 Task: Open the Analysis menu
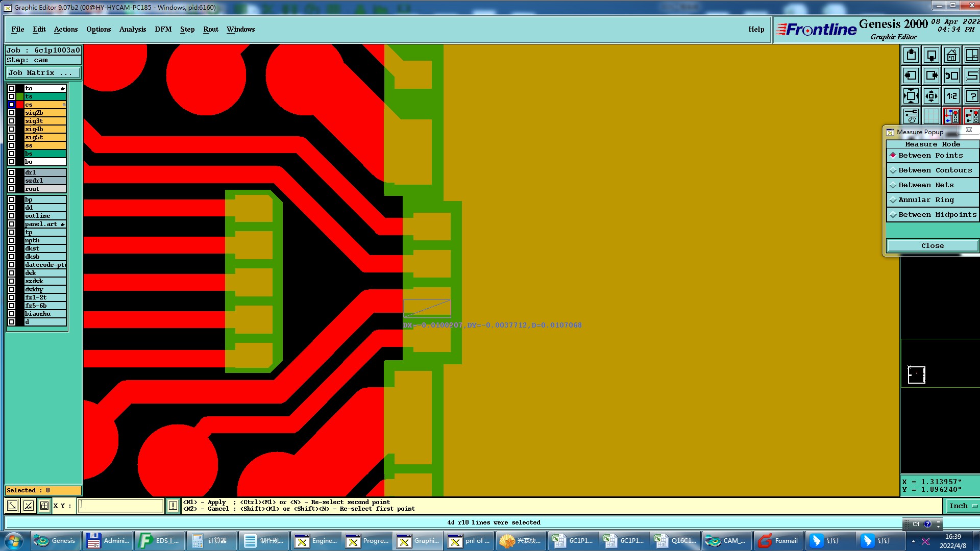[132, 29]
